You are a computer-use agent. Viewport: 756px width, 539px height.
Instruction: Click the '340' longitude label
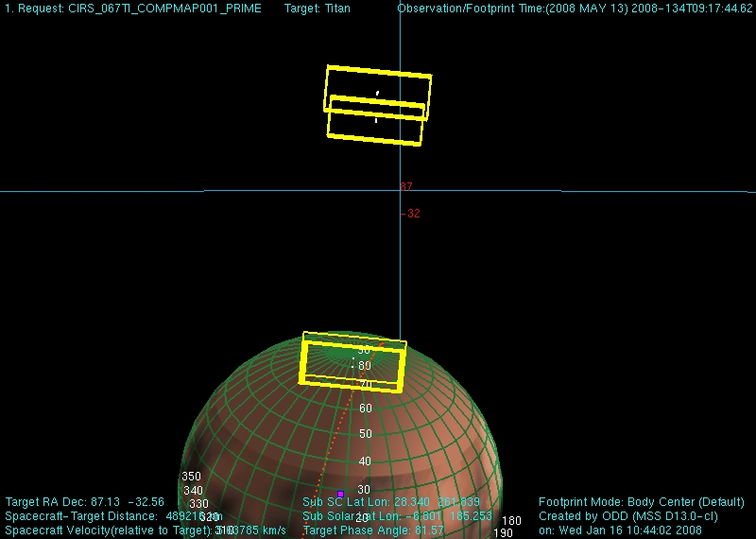click(194, 491)
